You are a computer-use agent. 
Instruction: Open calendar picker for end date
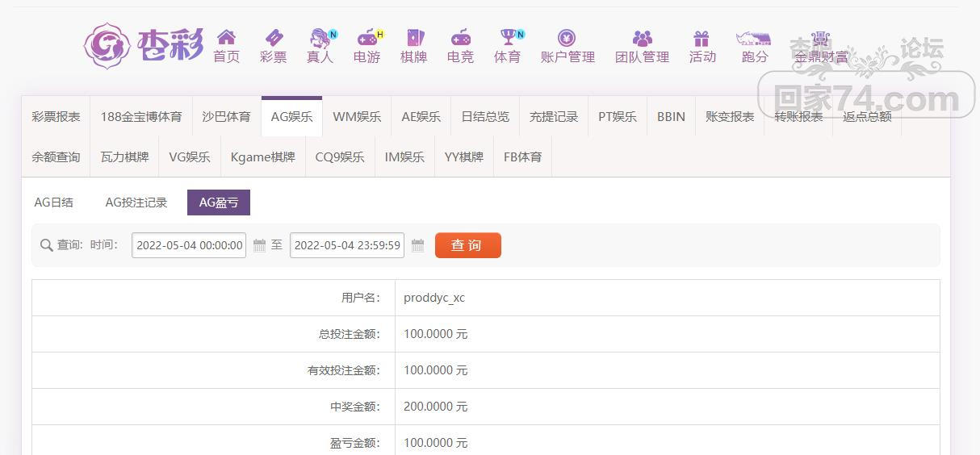point(417,245)
